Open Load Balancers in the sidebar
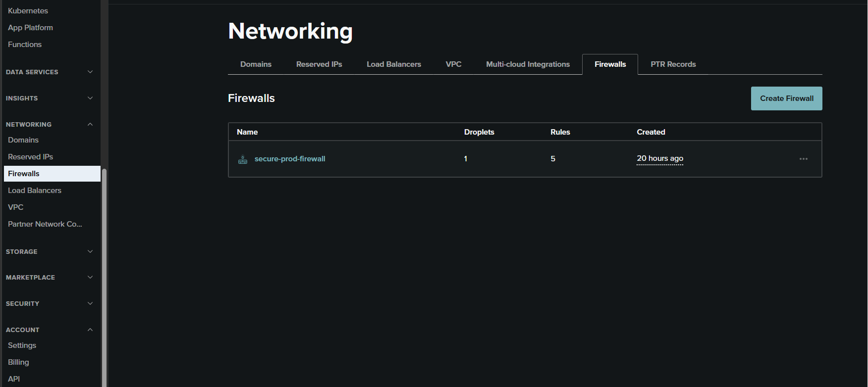The height and width of the screenshot is (387, 868). 35,191
